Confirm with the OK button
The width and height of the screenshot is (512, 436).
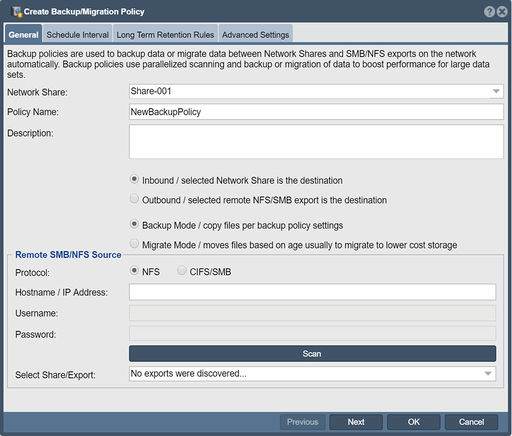click(414, 422)
